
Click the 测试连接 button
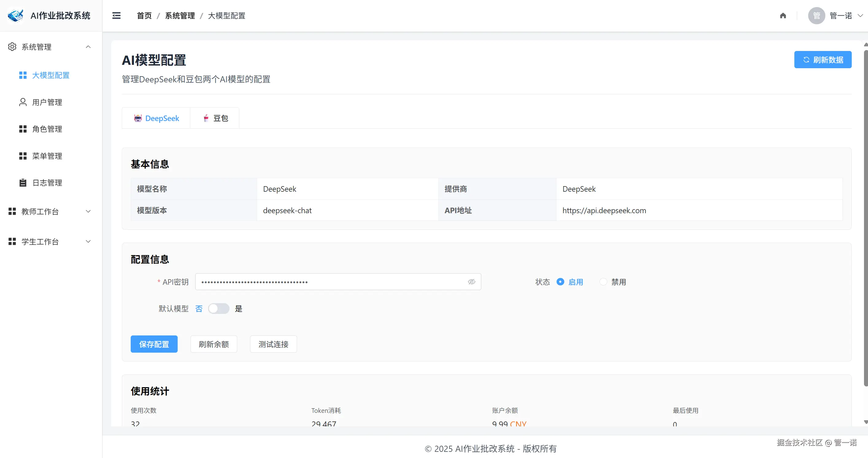273,344
